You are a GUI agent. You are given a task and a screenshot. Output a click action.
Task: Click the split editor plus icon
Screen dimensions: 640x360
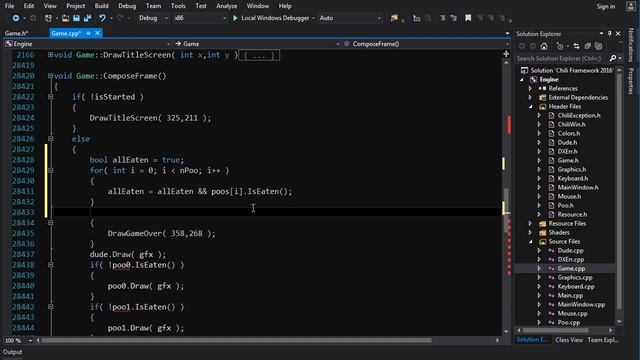[x=506, y=54]
